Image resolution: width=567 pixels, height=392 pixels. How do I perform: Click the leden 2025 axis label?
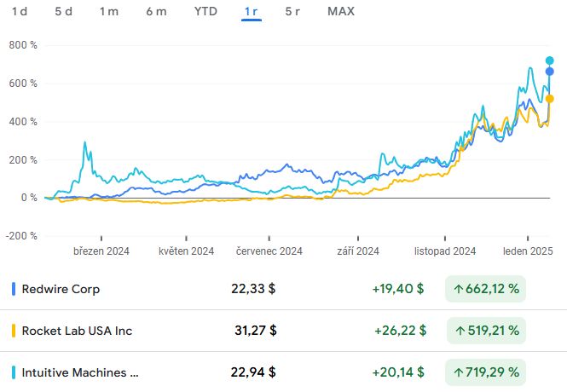(x=528, y=251)
